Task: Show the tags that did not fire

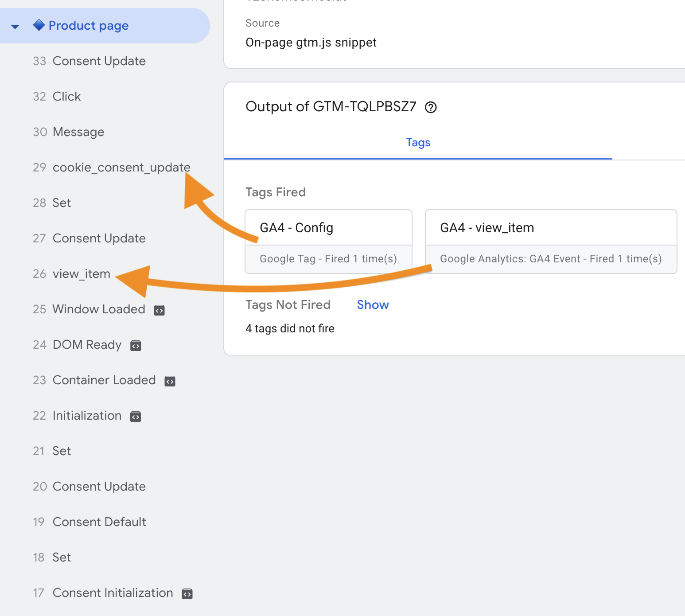Action: [373, 304]
